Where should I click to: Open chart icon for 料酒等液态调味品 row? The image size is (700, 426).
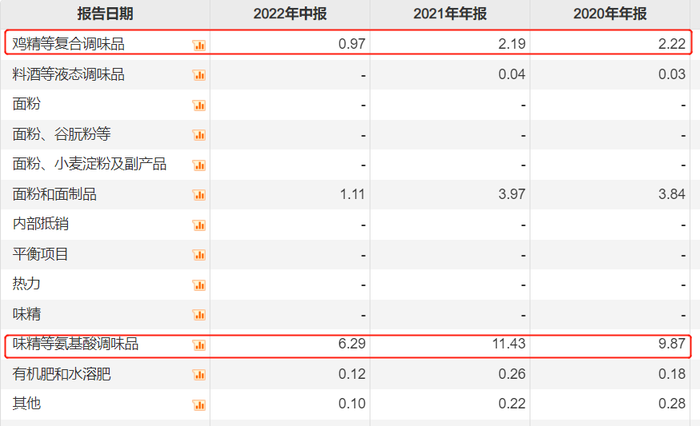(x=199, y=75)
